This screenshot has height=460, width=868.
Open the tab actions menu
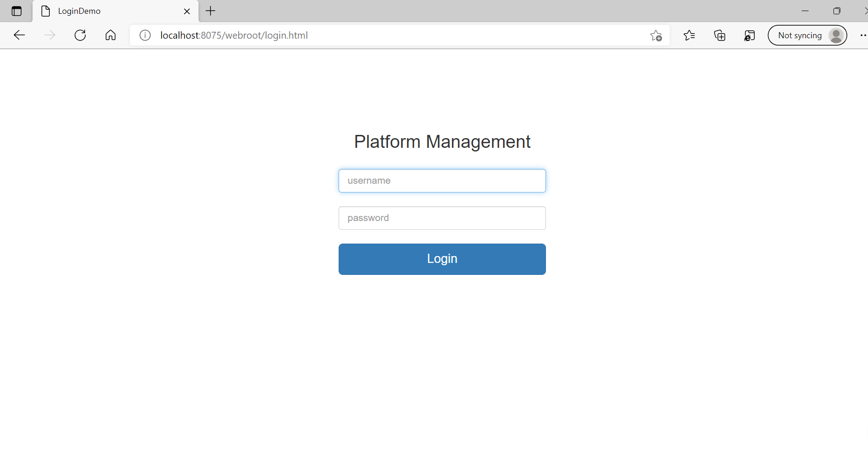(x=17, y=11)
